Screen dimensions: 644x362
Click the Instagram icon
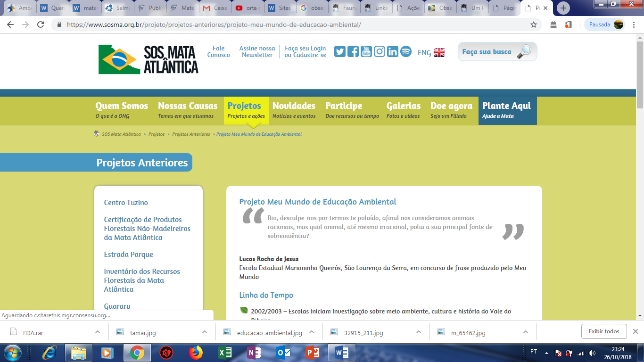380,52
